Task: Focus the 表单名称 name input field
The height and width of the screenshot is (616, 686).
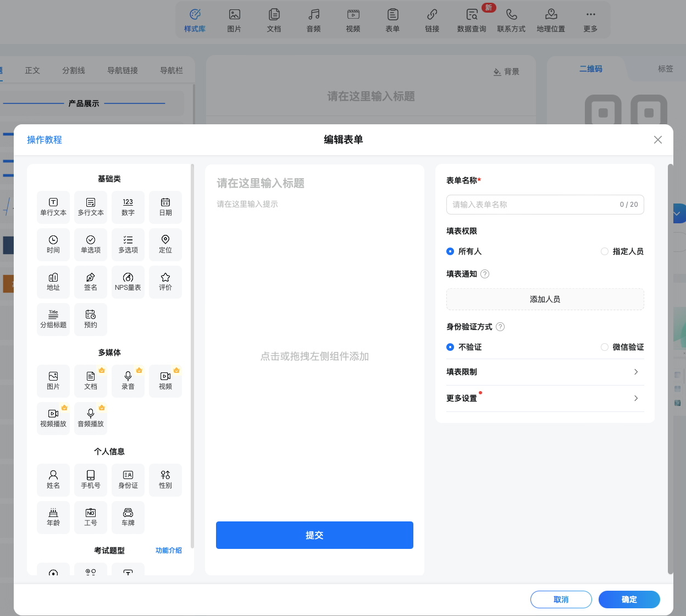Action: pos(545,205)
